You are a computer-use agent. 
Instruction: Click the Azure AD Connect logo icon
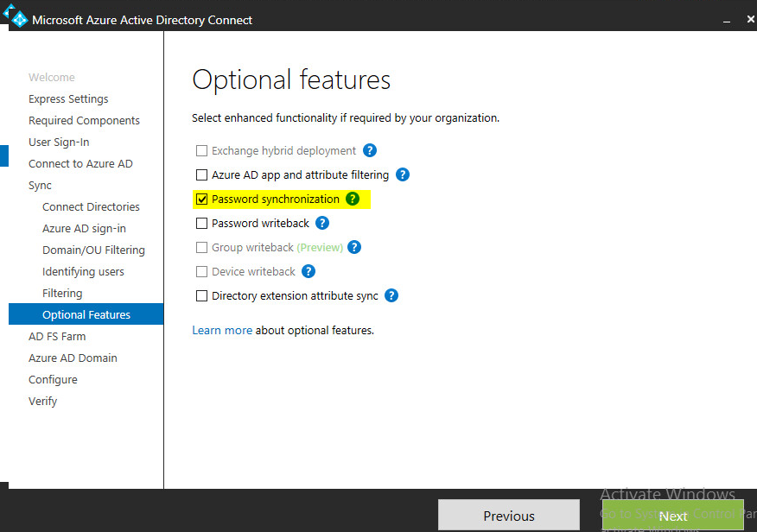point(18,18)
